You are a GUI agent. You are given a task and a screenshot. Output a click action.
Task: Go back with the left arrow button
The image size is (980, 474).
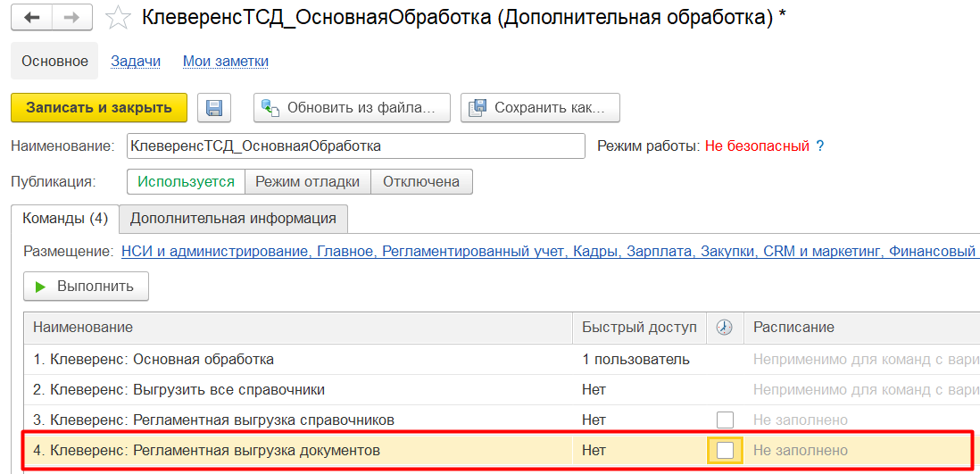click(x=31, y=18)
